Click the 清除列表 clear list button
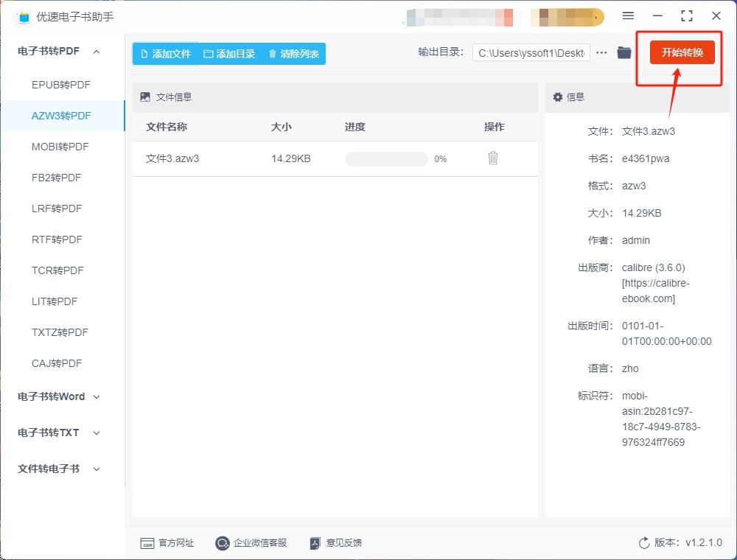This screenshot has width=737, height=560. click(293, 54)
